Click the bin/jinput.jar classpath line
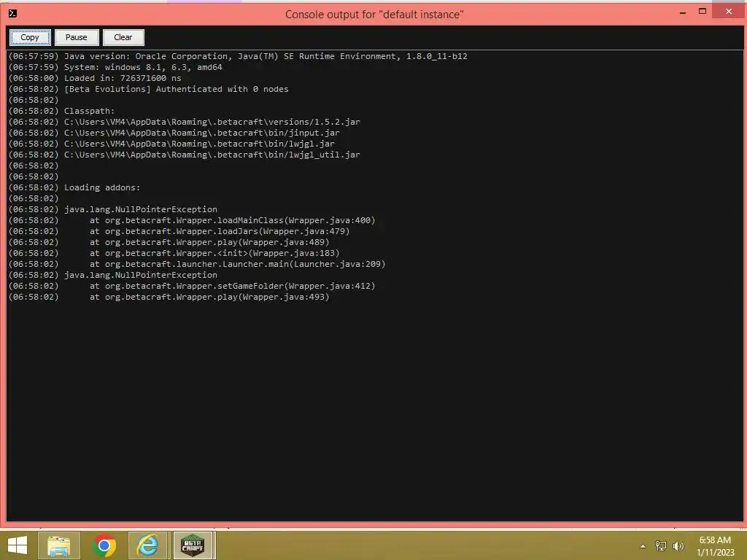 point(174,133)
